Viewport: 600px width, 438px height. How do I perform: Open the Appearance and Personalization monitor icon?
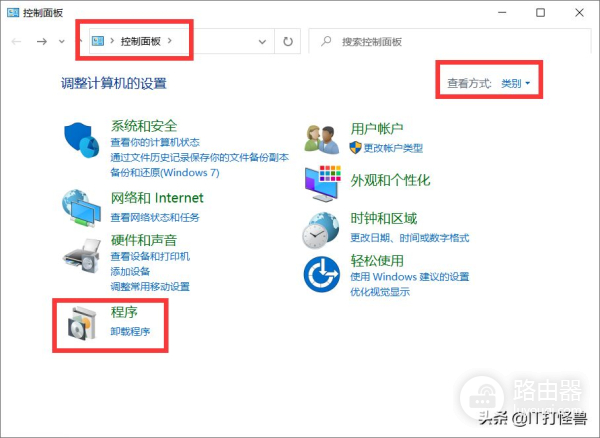tap(323, 184)
